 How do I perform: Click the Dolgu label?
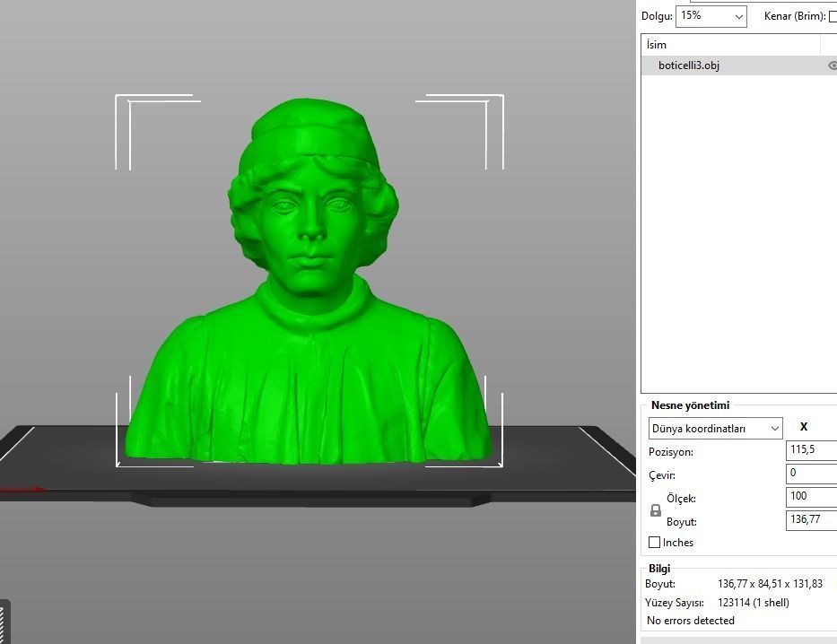click(x=657, y=16)
